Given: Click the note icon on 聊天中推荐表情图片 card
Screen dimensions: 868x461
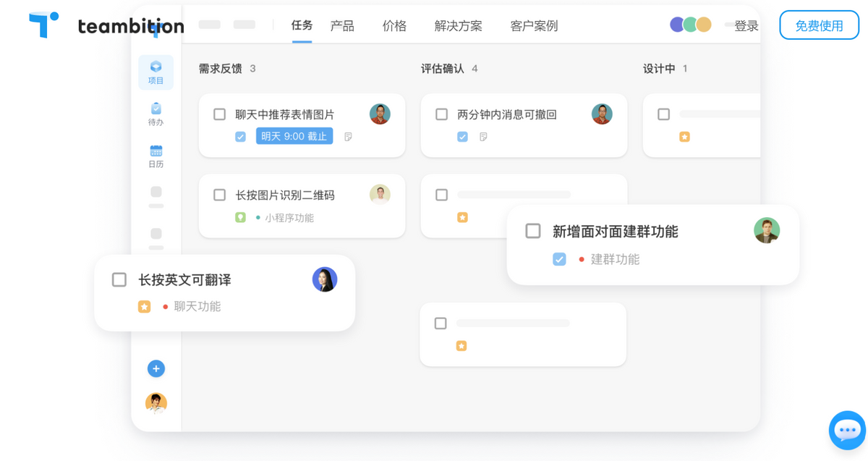Looking at the screenshot, I should click(x=348, y=136).
